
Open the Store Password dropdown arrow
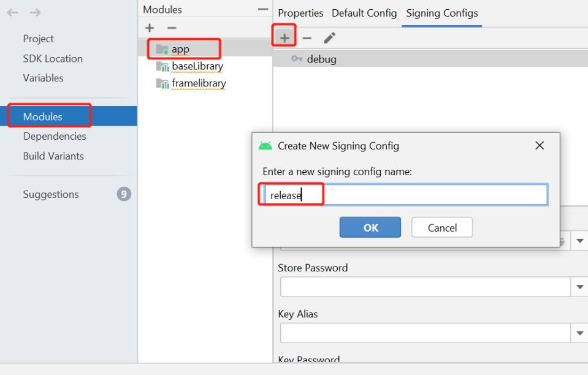pyautogui.click(x=580, y=287)
